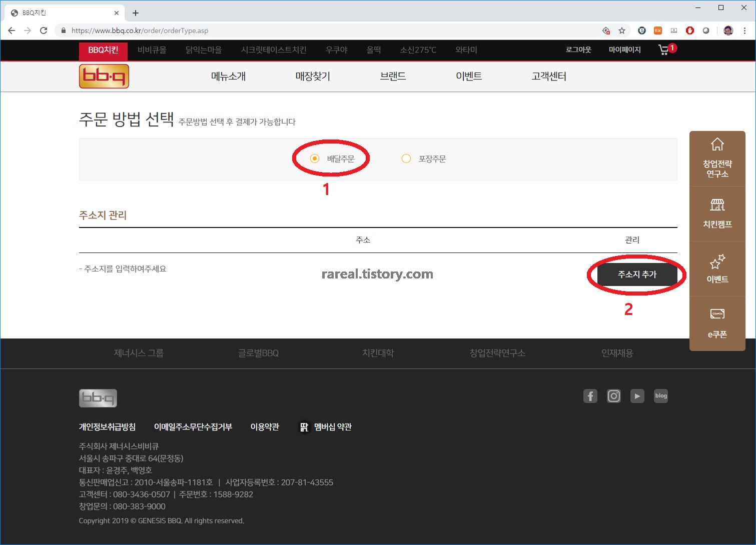The width and height of the screenshot is (756, 545).
Task: Go forward with browser forward arrow
Action: click(28, 30)
